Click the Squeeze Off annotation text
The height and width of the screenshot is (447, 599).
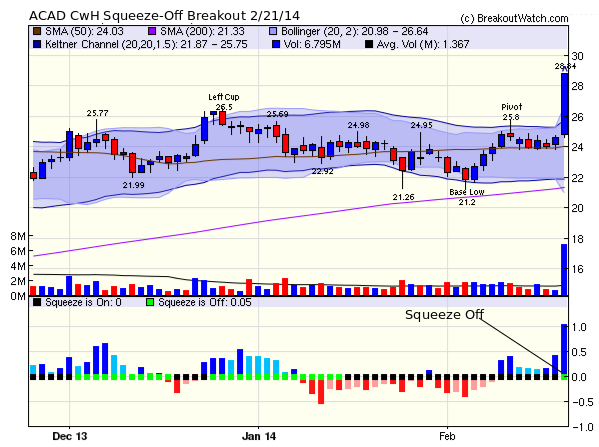[445, 315]
